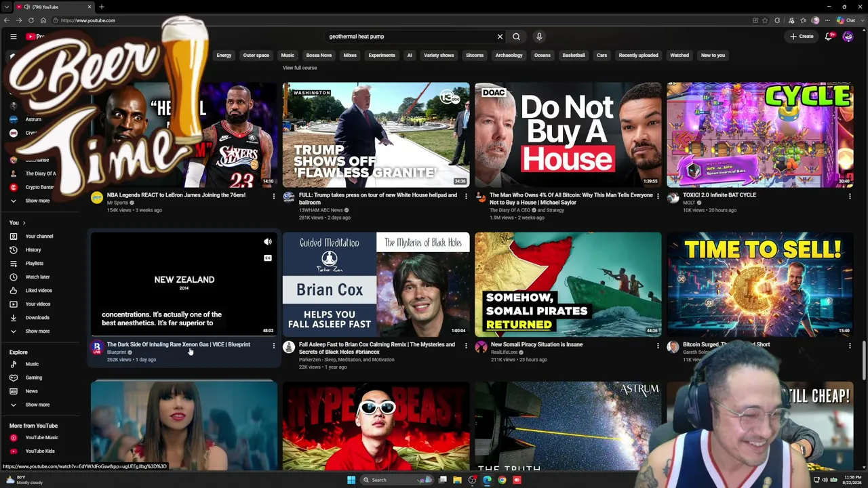868x488 pixels.
Task: Open Your videos in the sidebar
Action: [37, 304]
